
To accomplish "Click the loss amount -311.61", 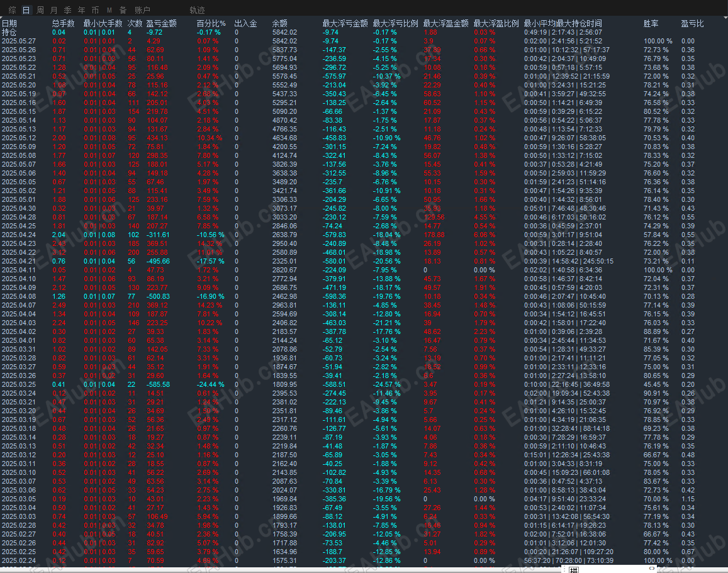I will click(158, 235).
